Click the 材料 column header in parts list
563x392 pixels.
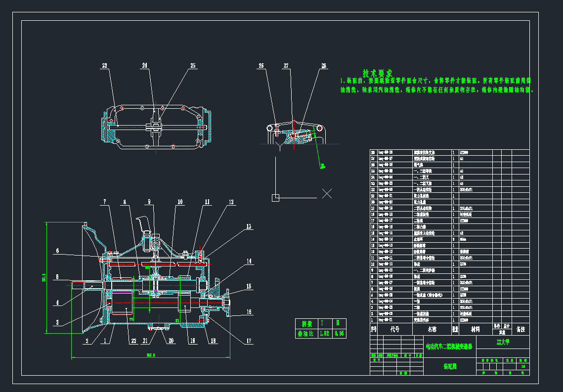click(475, 328)
